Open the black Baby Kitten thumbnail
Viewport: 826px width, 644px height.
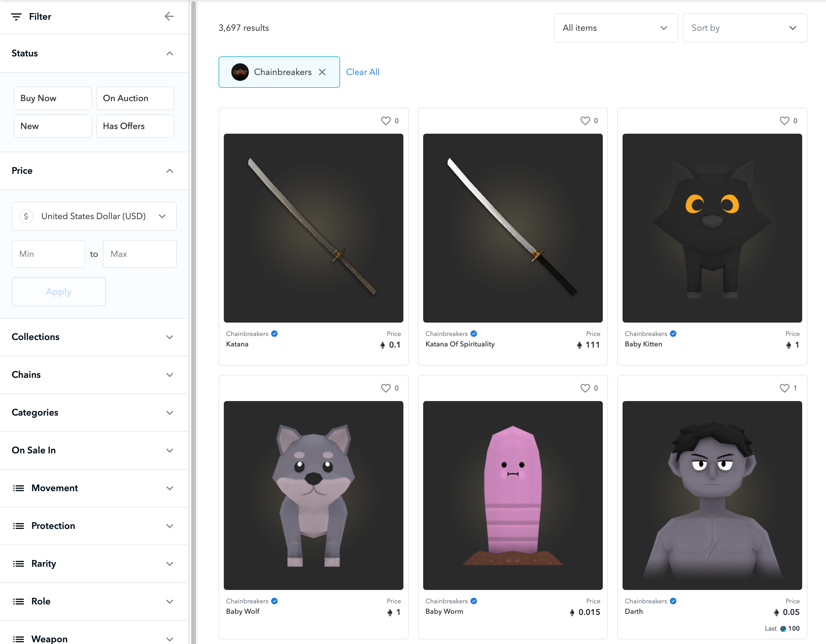712,228
